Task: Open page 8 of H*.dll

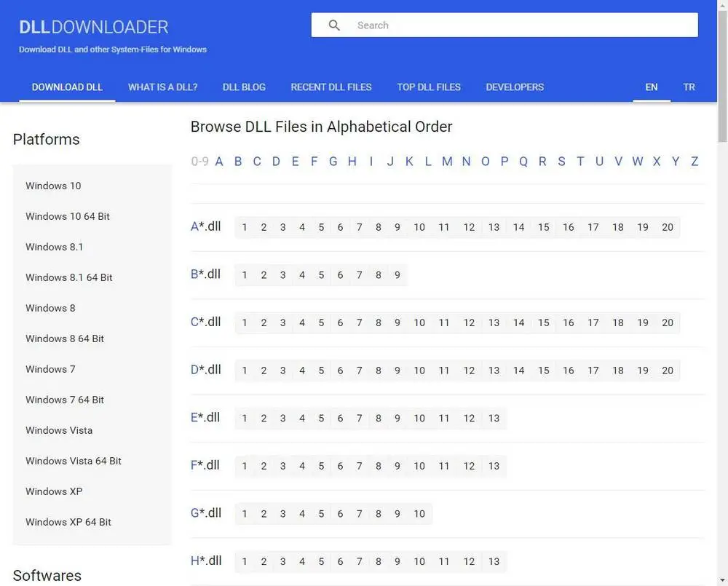Action: point(379,562)
